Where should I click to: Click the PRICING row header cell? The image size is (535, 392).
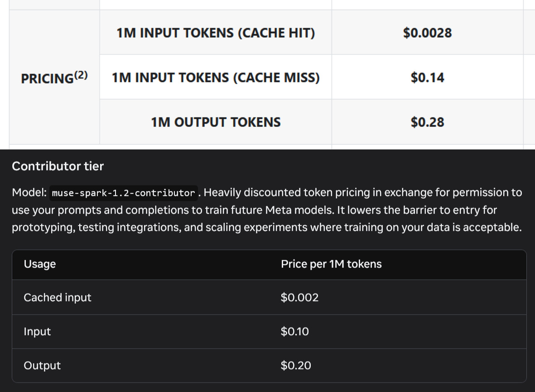[54, 77]
